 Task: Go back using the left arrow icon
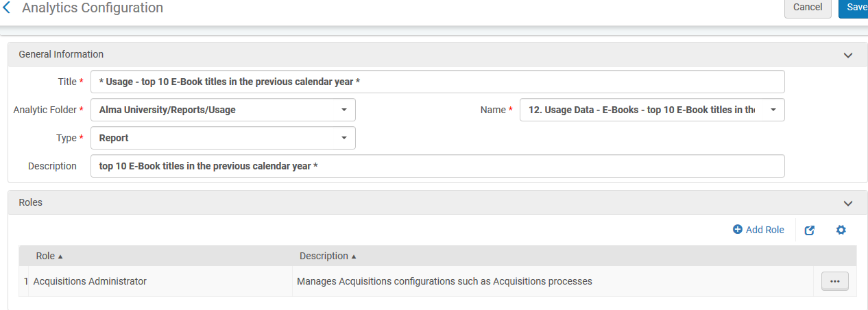7,8
